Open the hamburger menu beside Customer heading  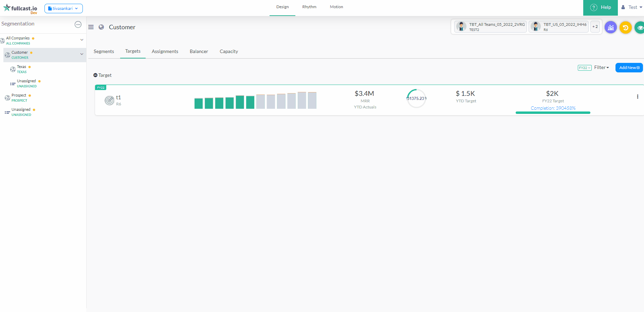click(91, 27)
